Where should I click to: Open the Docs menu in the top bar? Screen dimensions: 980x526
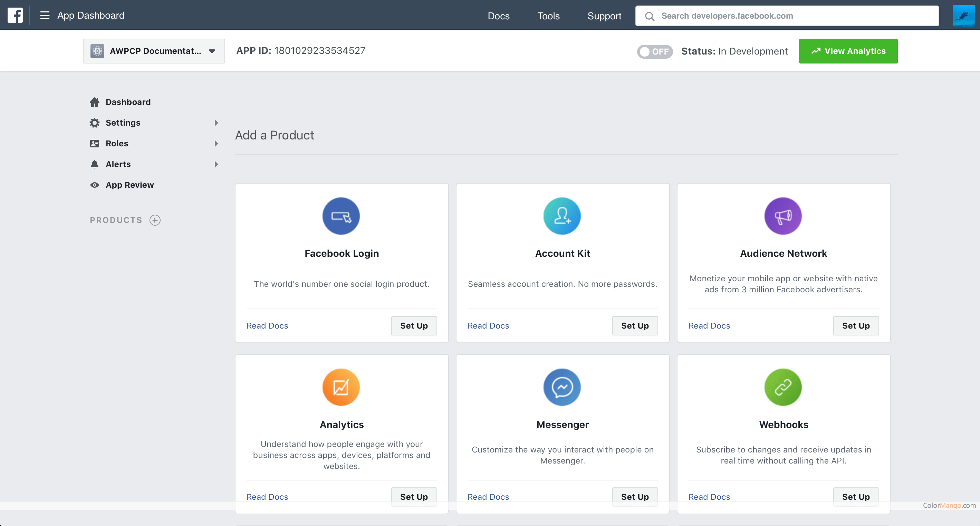pos(498,16)
